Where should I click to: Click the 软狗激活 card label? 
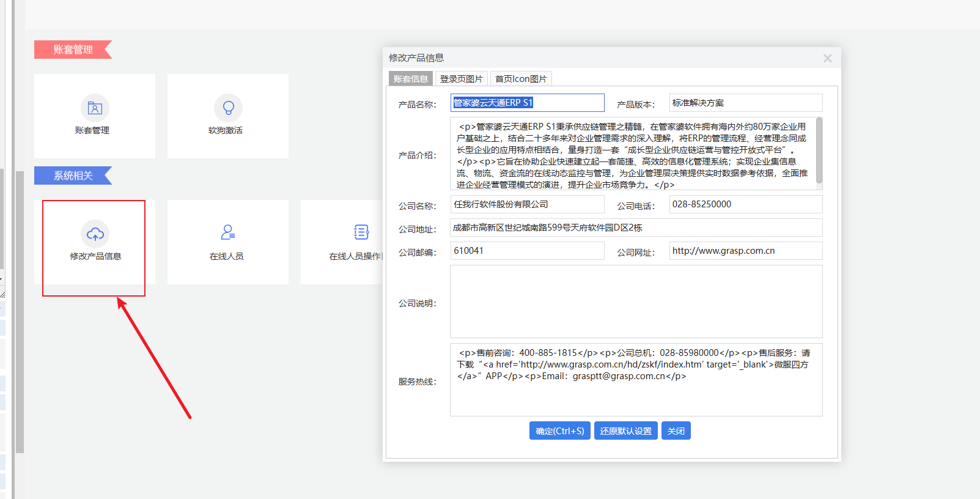226,130
